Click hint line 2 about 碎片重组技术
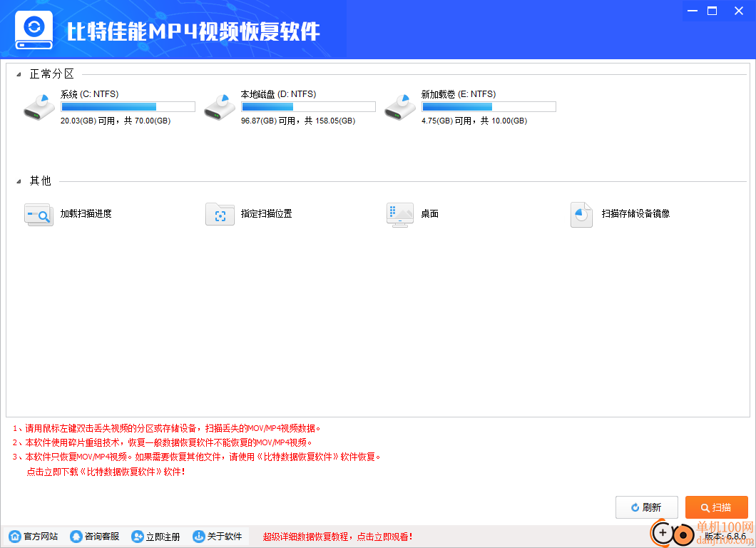 click(x=163, y=442)
